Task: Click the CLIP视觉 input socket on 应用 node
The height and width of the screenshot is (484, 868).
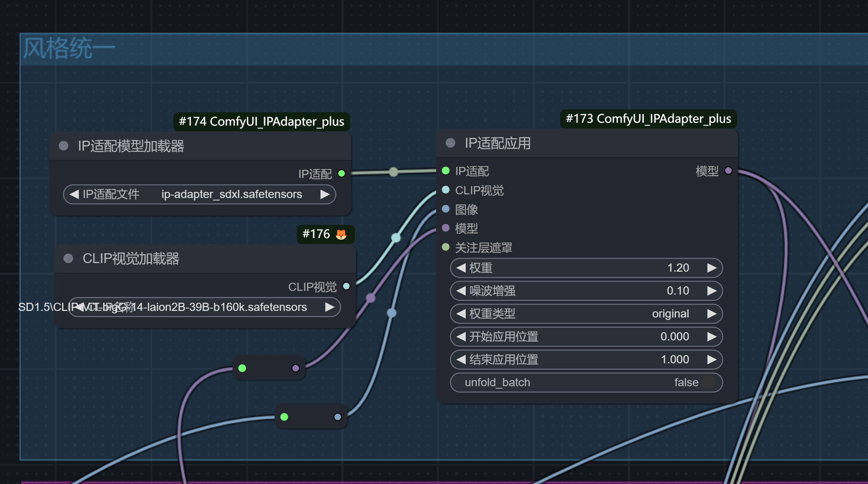Action: 446,190
